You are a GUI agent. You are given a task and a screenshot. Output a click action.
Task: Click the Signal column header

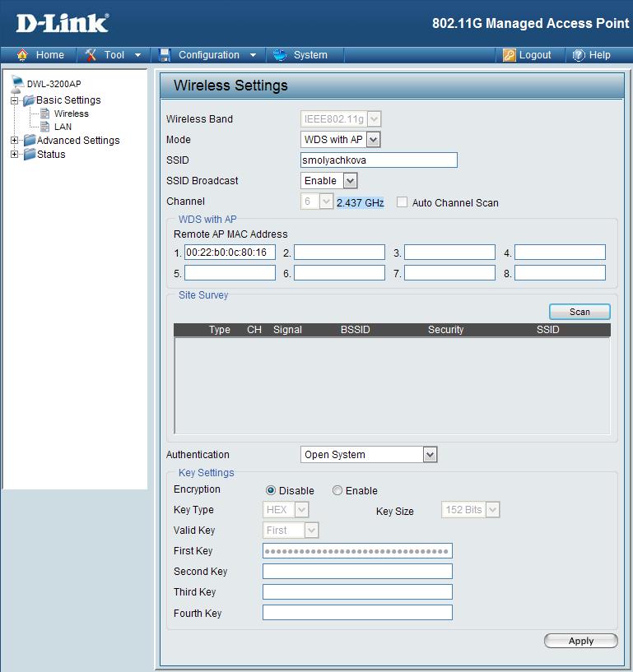(287, 330)
